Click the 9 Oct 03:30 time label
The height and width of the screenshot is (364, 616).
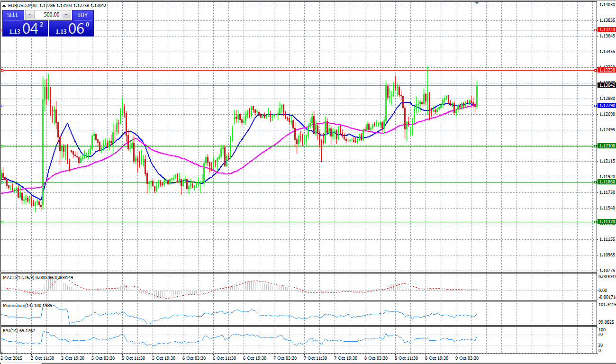[x=468, y=358]
